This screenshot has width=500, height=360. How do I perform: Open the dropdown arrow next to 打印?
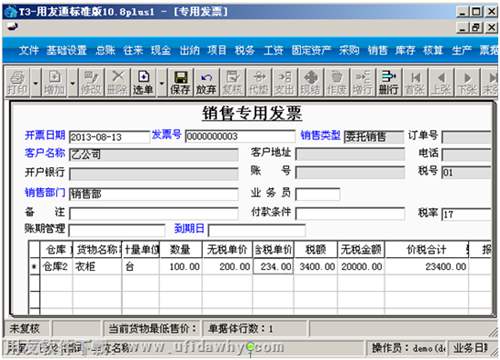(x=36, y=83)
